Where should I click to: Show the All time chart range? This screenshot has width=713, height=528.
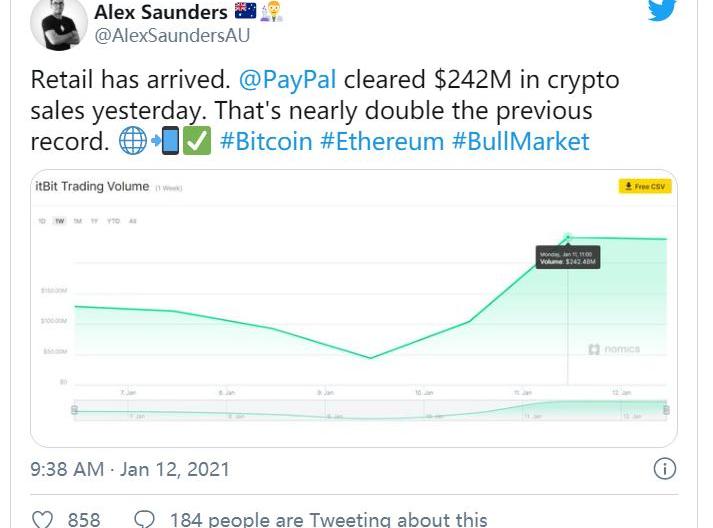tap(133, 221)
